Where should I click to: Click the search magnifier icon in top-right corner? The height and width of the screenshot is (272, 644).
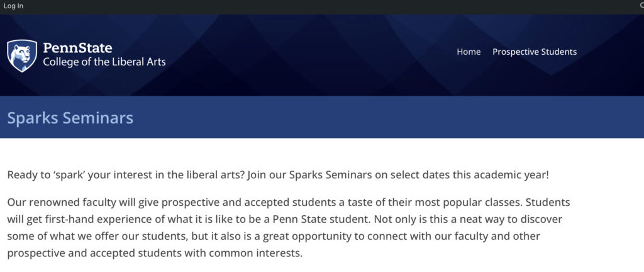640,6
